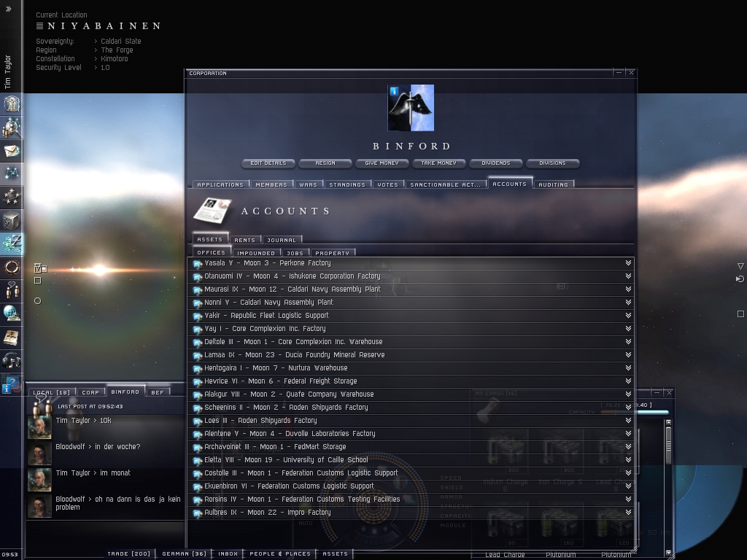Viewport: 747px width, 560px height.
Task: Click the Take Money button
Action: click(x=438, y=163)
